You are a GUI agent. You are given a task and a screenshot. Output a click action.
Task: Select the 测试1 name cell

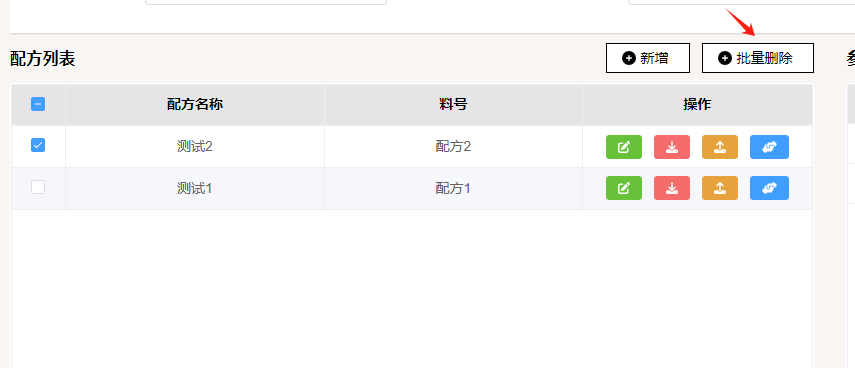pyautogui.click(x=195, y=189)
